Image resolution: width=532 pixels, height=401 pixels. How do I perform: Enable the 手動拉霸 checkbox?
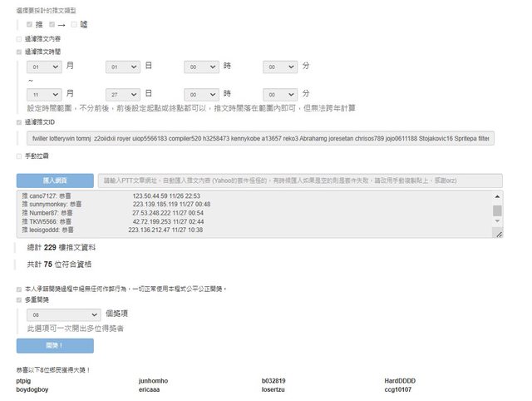tap(19, 156)
